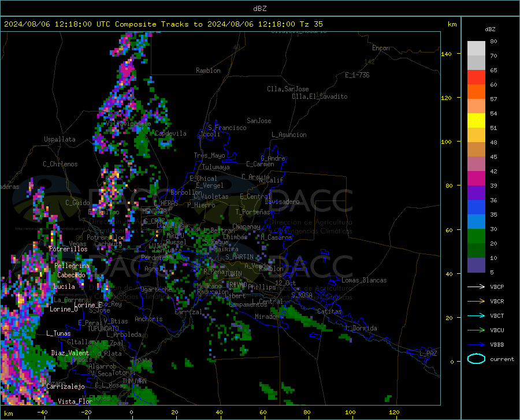This screenshot has height=420, width=520.
Task: Click the 'Divisadero' map label
Action: point(282,202)
